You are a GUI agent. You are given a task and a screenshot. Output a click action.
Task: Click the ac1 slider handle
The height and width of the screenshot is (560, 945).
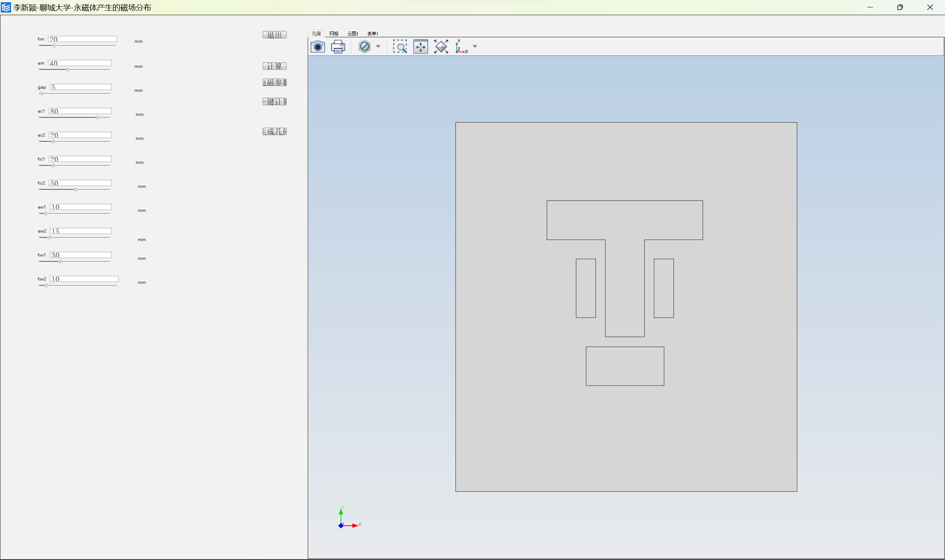coord(98,117)
